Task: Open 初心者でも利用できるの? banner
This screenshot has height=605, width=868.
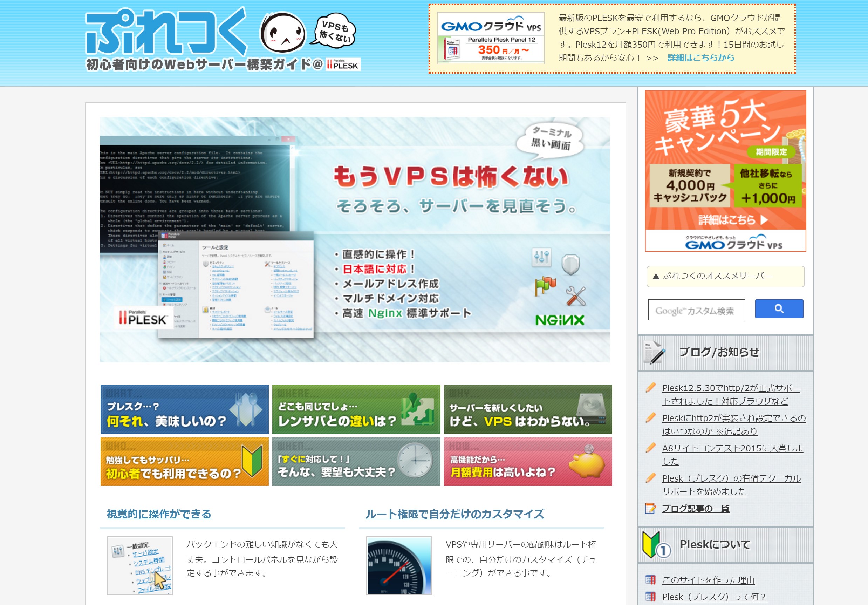Action: coord(184,462)
